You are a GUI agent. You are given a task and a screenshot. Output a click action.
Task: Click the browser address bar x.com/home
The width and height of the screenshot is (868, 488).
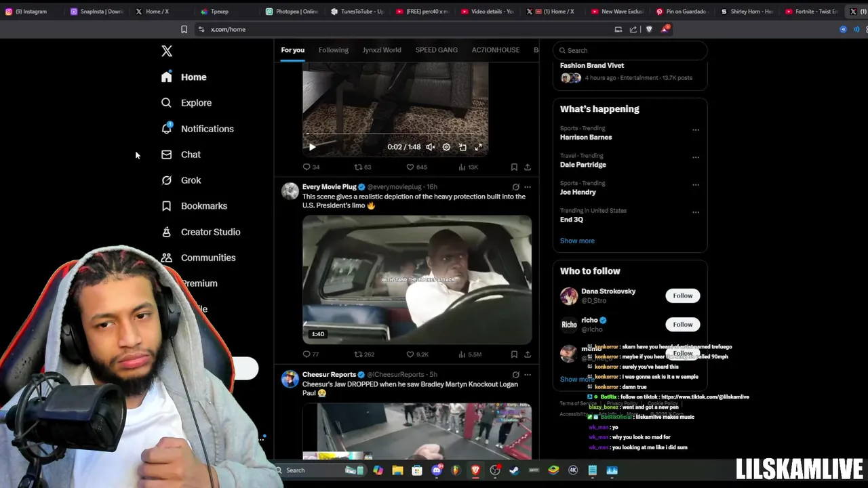click(x=400, y=29)
